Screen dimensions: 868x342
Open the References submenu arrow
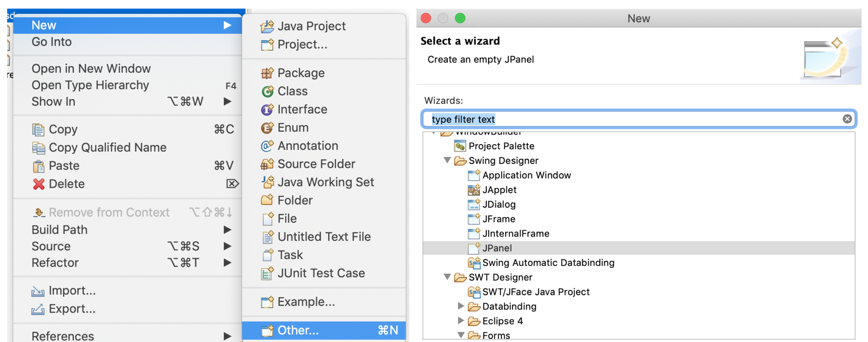point(227,336)
